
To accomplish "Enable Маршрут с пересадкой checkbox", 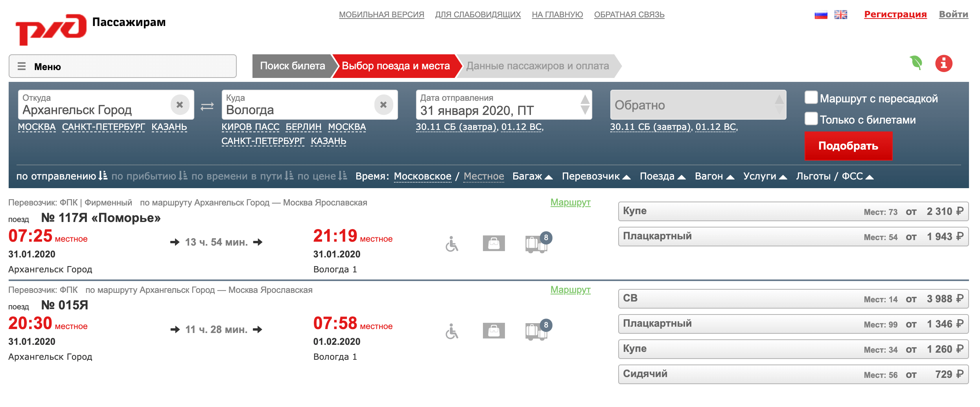I will [x=811, y=98].
